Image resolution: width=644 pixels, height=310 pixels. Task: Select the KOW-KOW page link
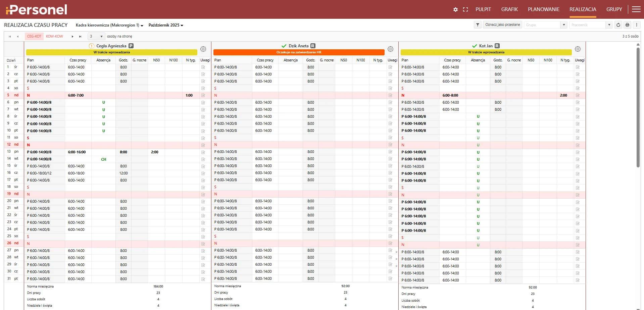(54, 36)
